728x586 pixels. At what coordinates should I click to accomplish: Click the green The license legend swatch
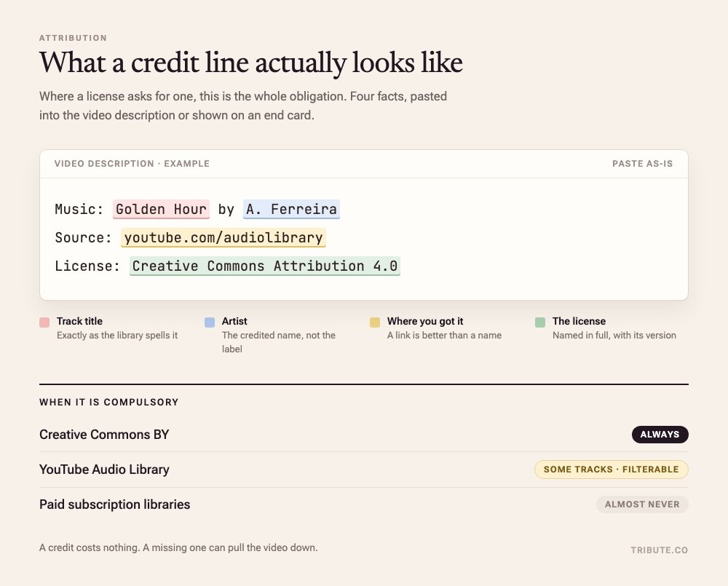pyautogui.click(x=540, y=322)
